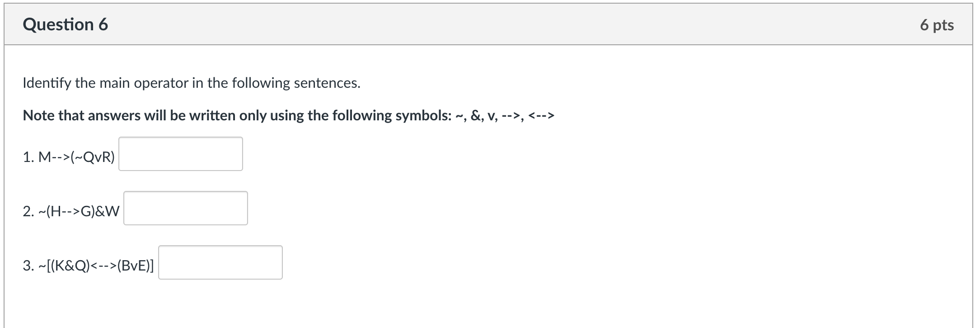Click the Question 6 header

tap(65, 25)
